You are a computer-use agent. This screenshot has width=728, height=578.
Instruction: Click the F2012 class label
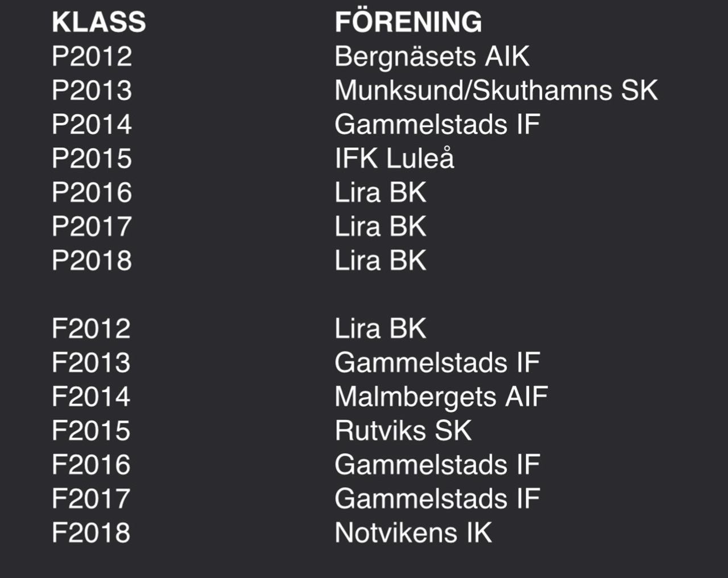click(x=92, y=329)
